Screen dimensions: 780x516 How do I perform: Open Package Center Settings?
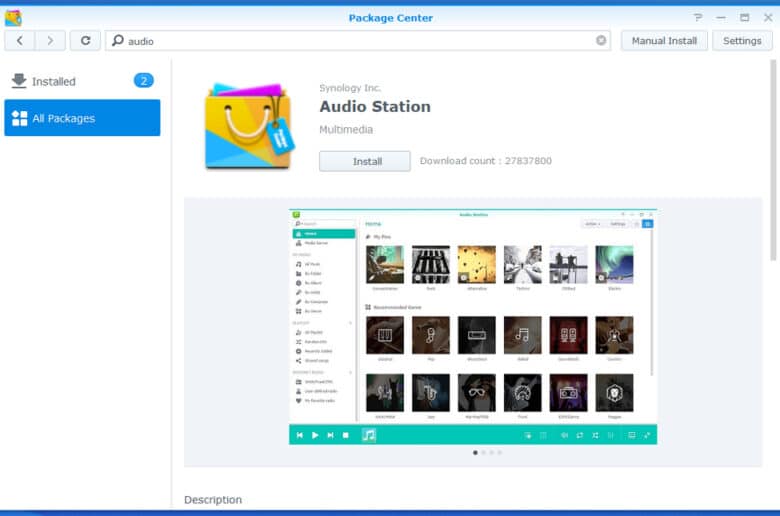pos(742,41)
